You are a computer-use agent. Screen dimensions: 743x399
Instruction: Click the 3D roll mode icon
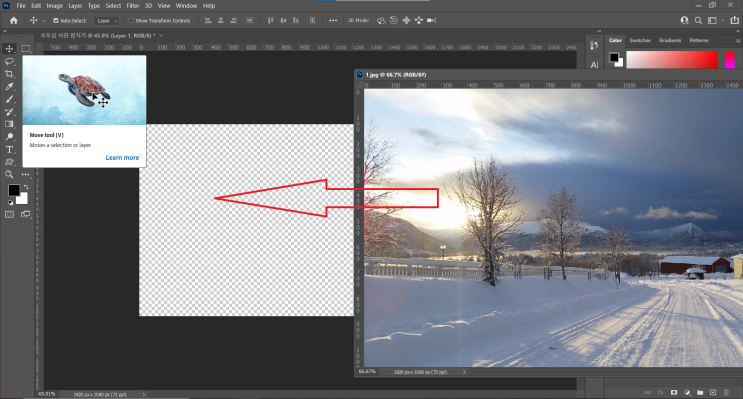(x=394, y=20)
